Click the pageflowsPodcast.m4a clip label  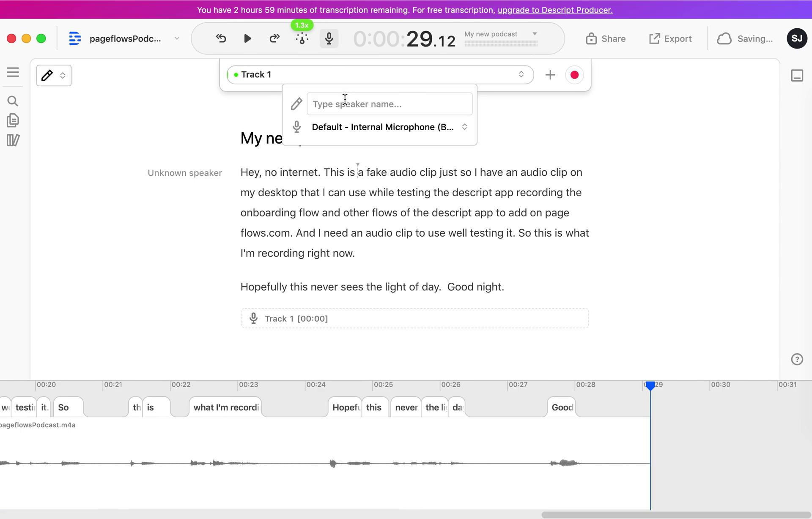click(x=38, y=425)
